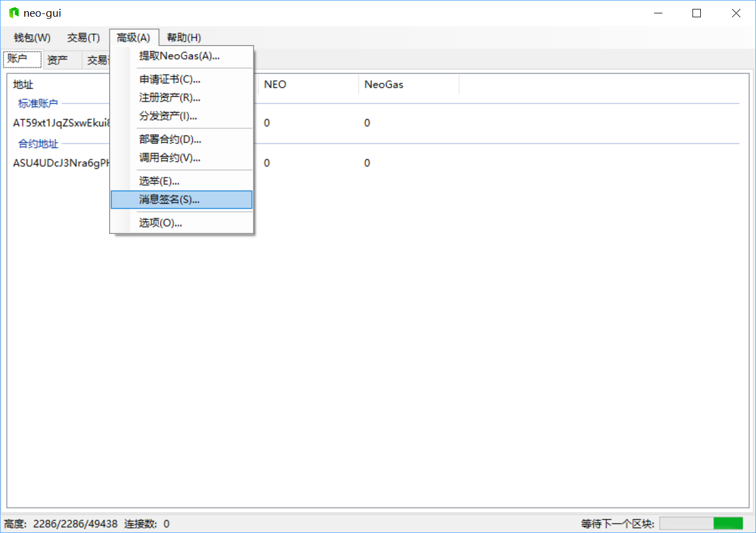Choose 注册资产(R)... from menu
The width and height of the screenshot is (756, 533).
tap(182, 98)
